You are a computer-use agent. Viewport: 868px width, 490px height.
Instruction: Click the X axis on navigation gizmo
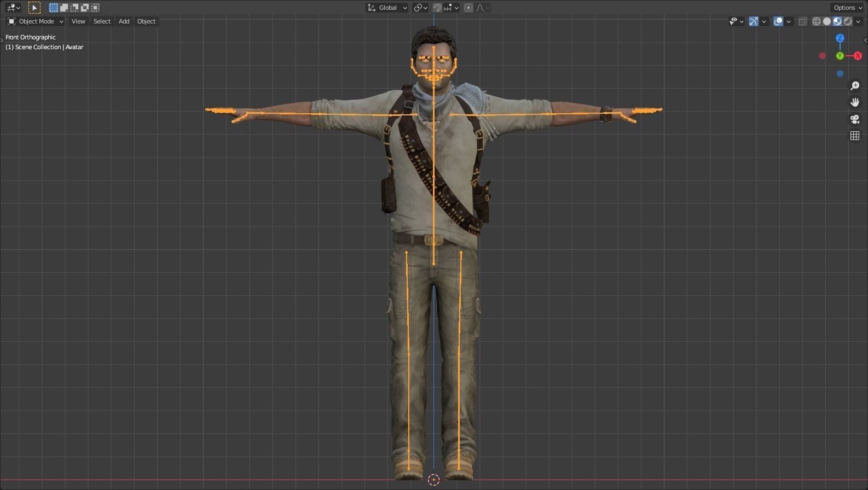tap(858, 56)
